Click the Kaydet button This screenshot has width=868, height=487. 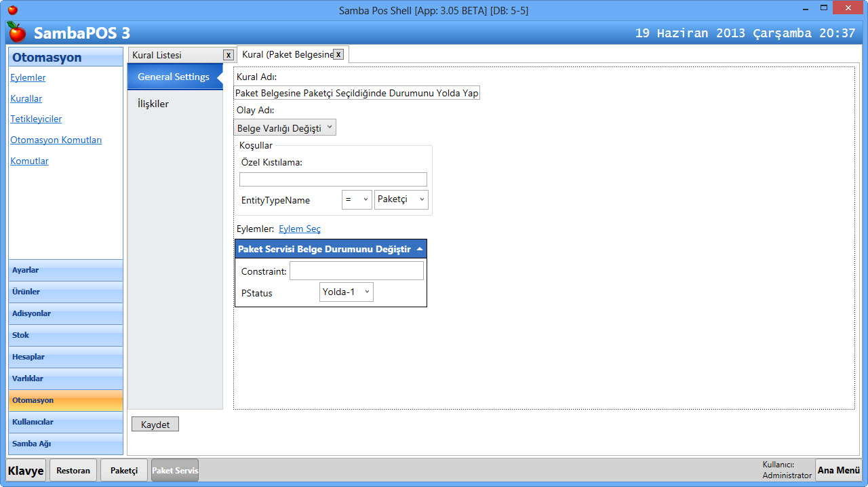155,425
